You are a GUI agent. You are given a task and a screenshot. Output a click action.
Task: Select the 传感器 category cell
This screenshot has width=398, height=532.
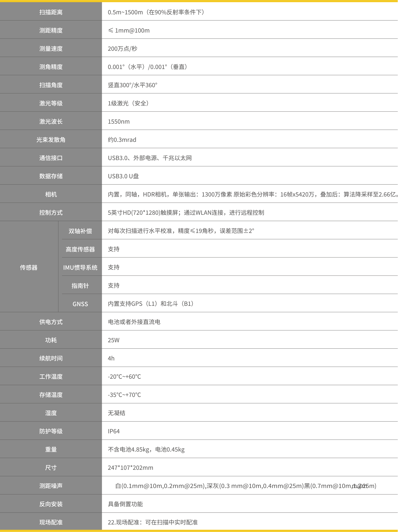(29, 267)
